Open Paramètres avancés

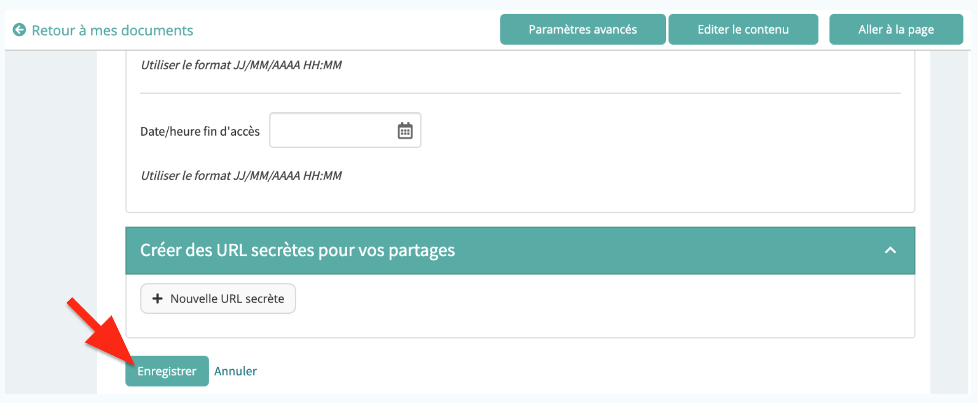[x=582, y=30]
